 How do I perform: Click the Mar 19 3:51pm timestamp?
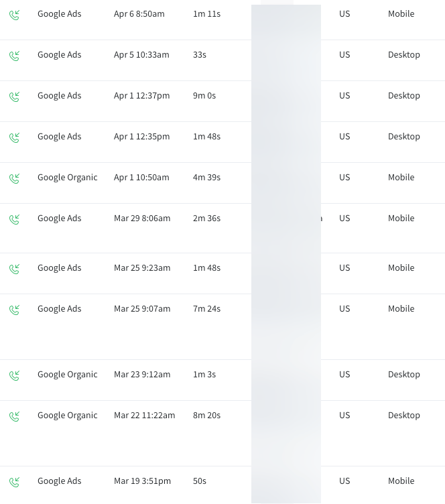point(142,481)
